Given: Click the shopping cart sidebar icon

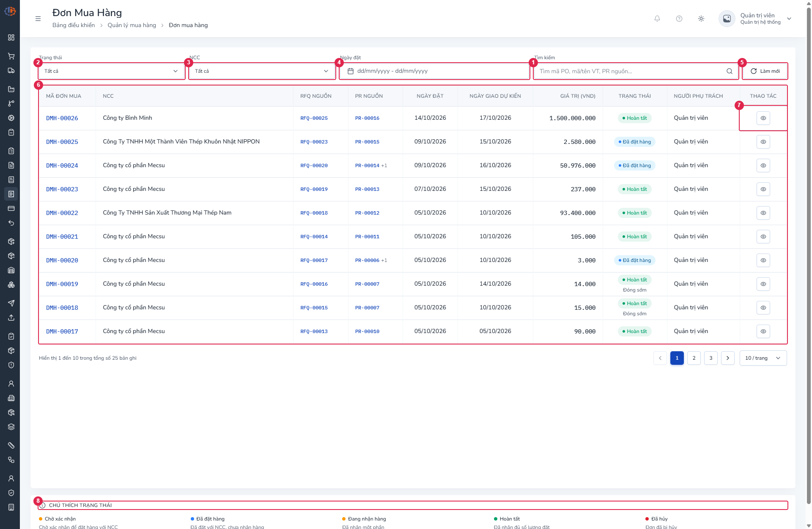Looking at the screenshot, I should coord(11,56).
